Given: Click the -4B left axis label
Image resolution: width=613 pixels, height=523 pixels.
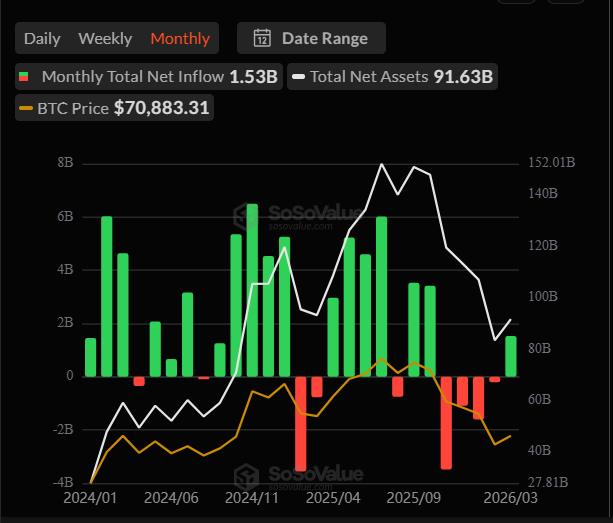Looking at the screenshot, I should click(63, 482).
